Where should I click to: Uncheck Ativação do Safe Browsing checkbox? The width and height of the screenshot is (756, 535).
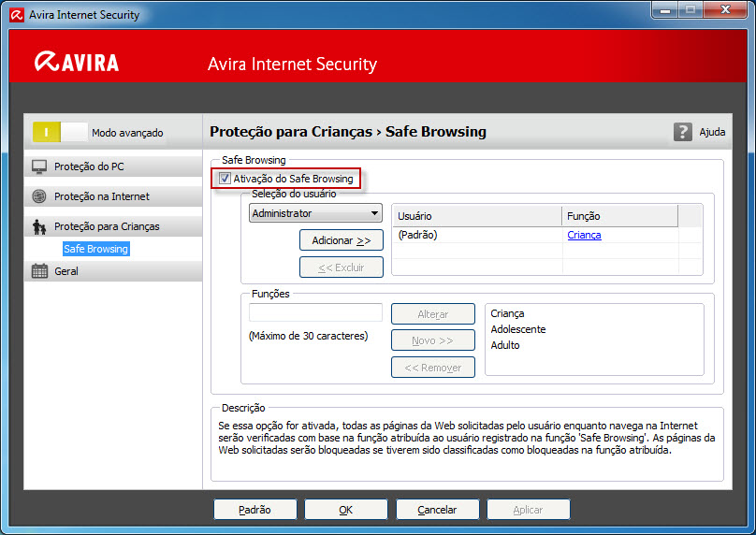tap(225, 179)
